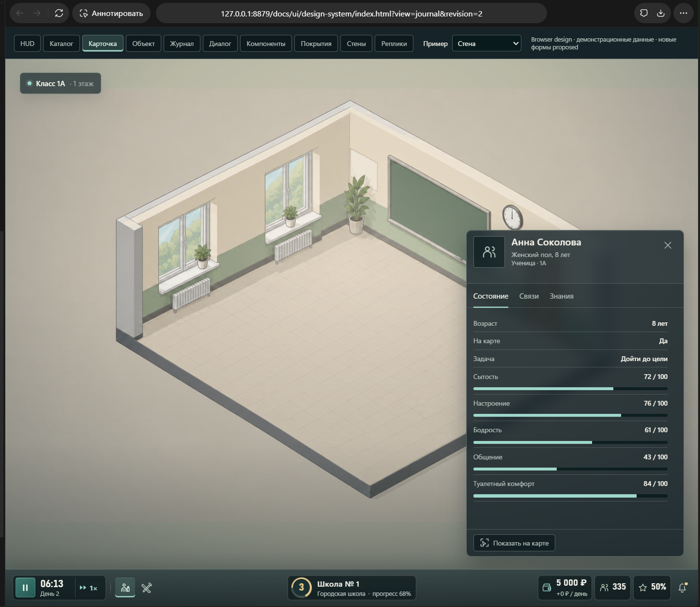700x607 pixels.
Task: Open the HUD section
Action: coord(27,44)
